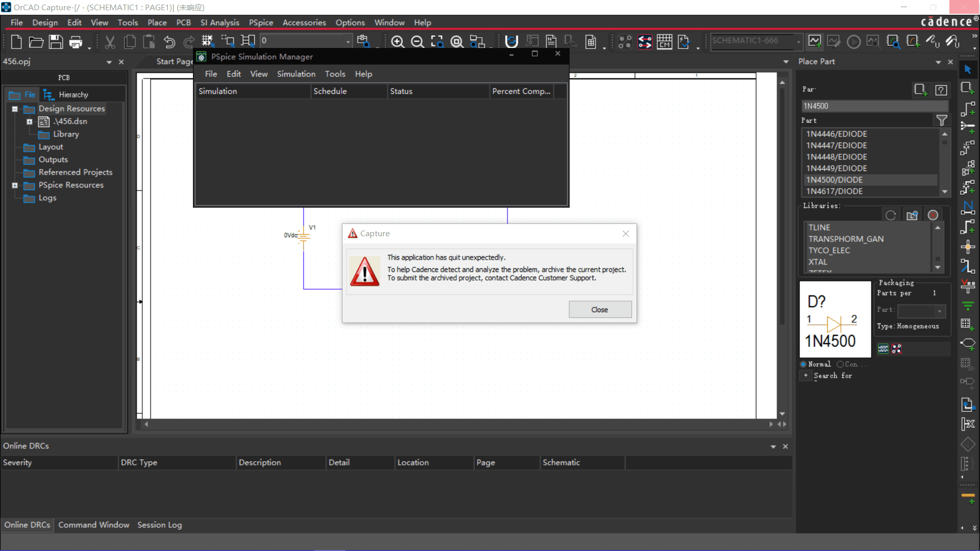Click the Cut scissors icon
The height and width of the screenshot is (551, 980).
(110, 42)
